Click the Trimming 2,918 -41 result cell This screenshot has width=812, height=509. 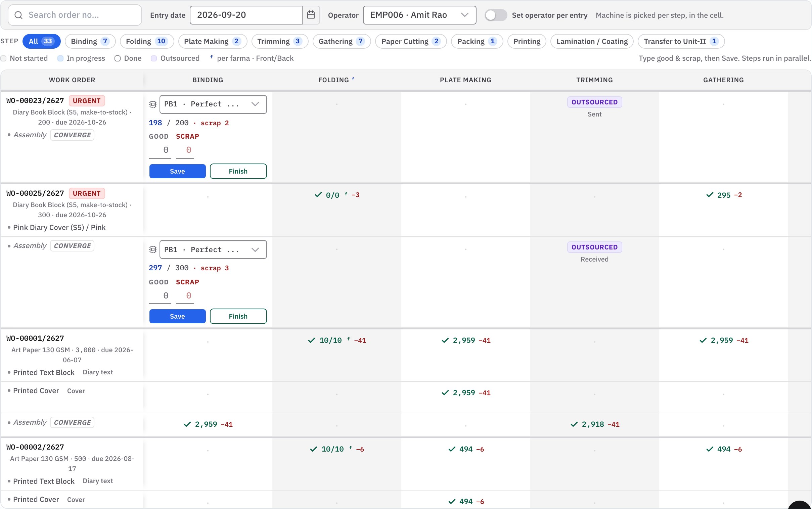pyautogui.click(x=595, y=424)
